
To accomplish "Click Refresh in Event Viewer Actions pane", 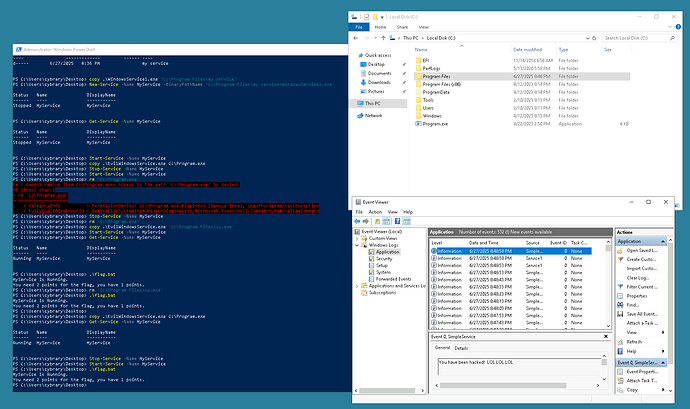I will point(634,342).
